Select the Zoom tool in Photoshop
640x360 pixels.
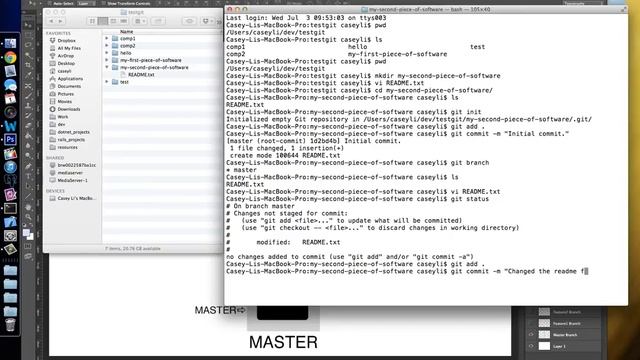point(29,216)
